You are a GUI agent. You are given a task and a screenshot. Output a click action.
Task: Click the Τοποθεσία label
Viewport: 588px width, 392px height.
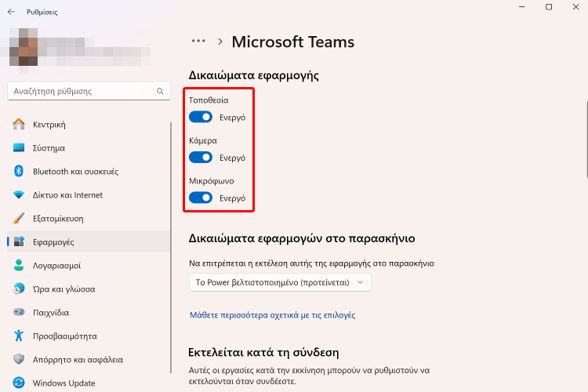[x=209, y=100]
